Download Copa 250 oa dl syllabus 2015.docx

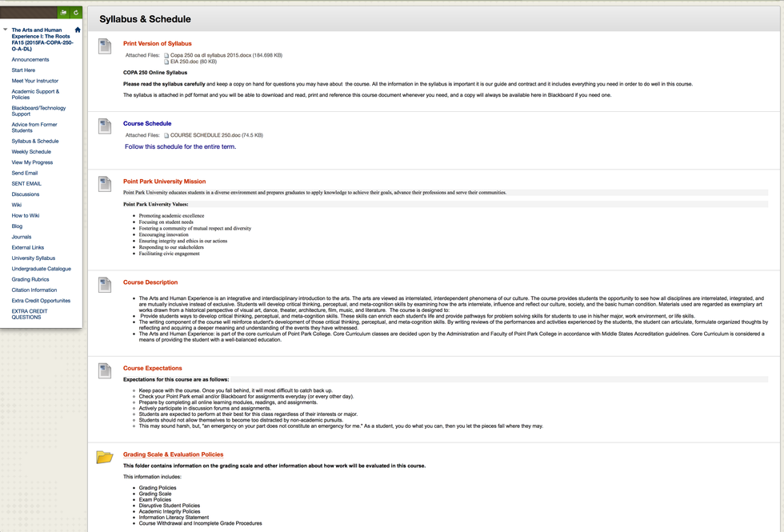point(226,55)
